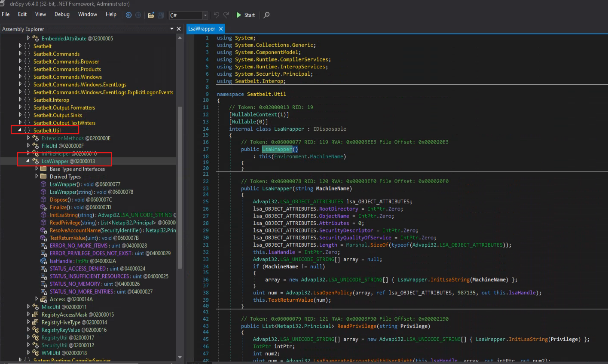Open the Debug menu

click(x=62, y=14)
